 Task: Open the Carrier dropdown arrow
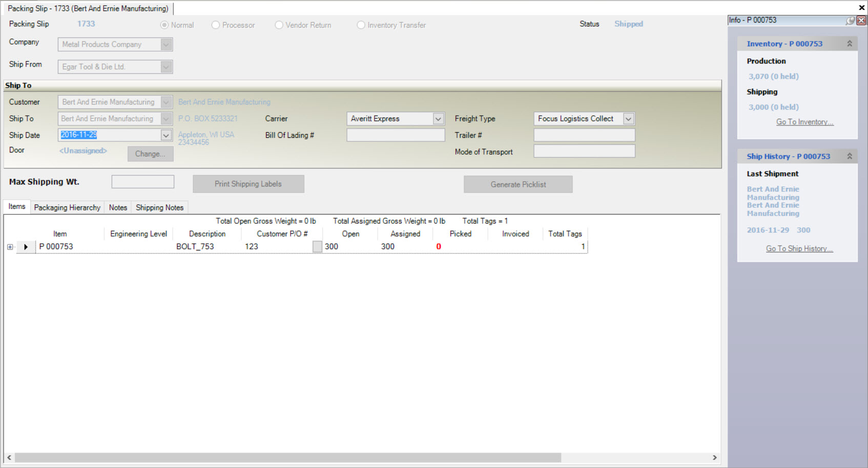[438, 119]
